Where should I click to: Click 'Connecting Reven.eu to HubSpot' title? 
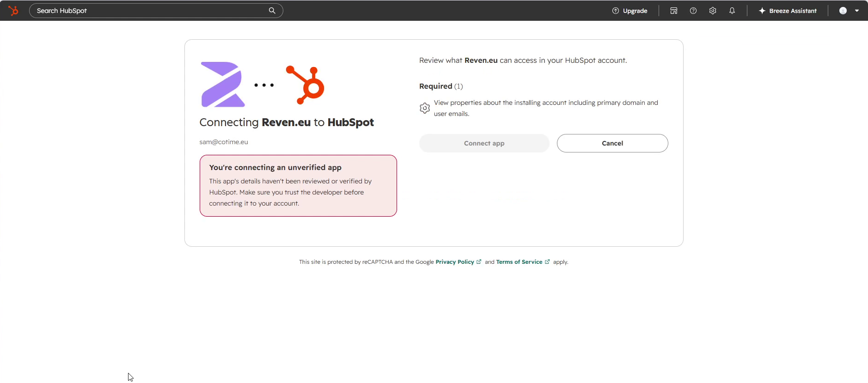click(x=287, y=122)
